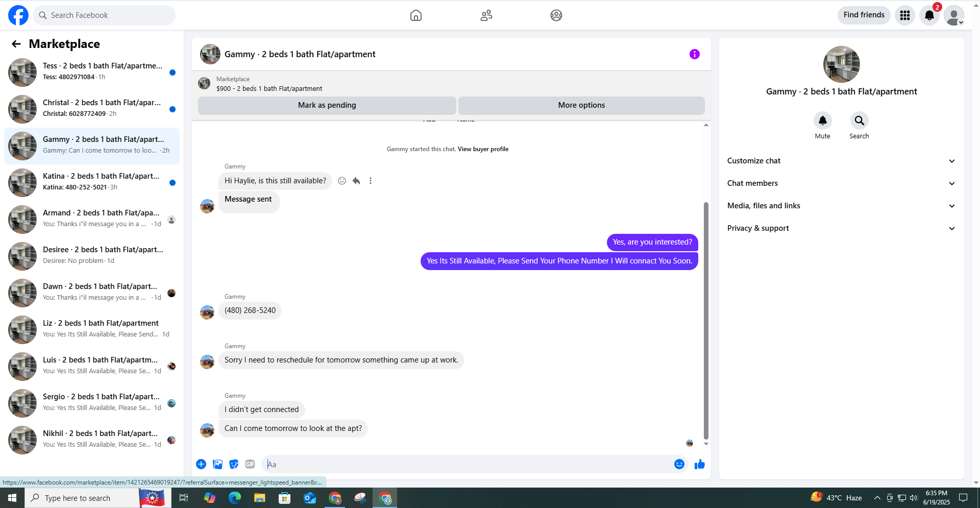
Task: Choose a GIF using the GIF icon
Action: click(250, 464)
